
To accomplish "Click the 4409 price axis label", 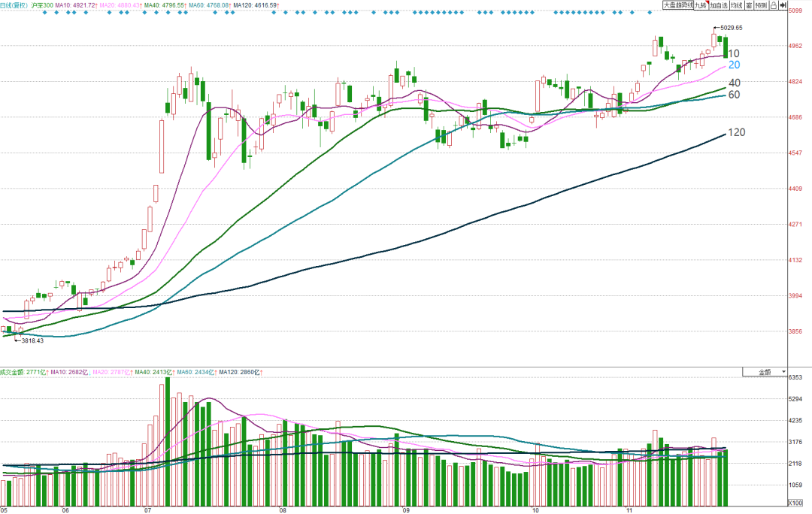I will point(795,189).
